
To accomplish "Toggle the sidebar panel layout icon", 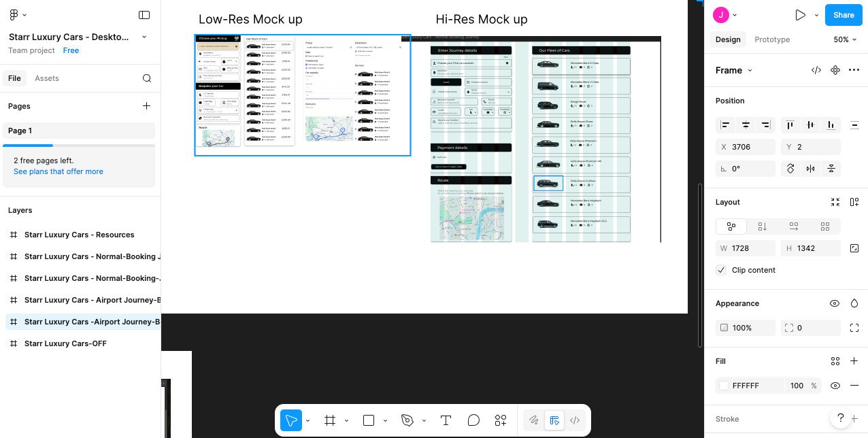I will click(144, 15).
